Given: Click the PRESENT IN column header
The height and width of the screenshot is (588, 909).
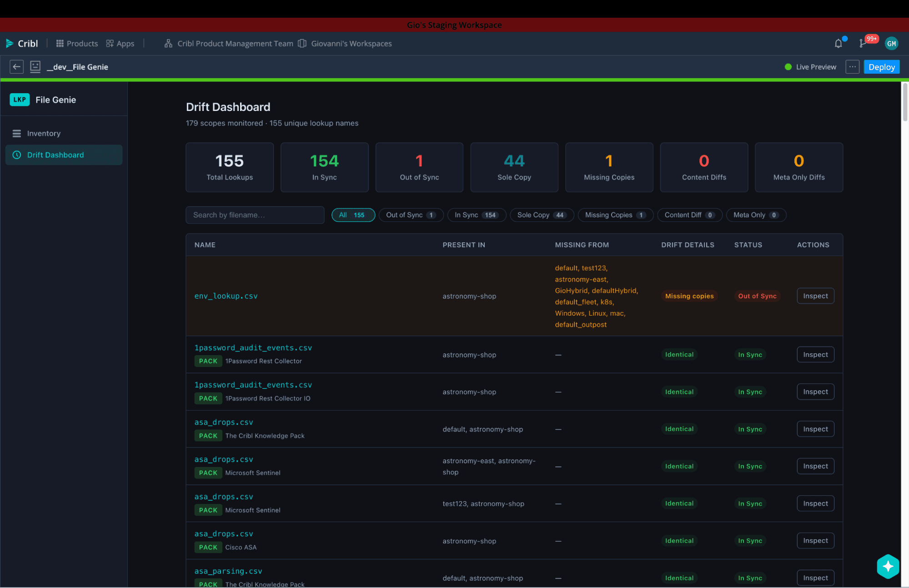Looking at the screenshot, I should 464,245.
